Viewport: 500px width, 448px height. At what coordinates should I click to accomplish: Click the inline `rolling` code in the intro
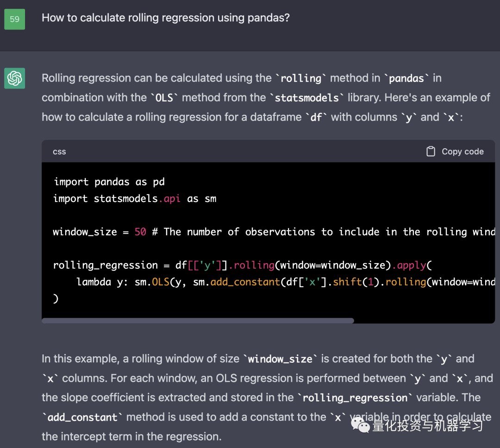point(301,78)
